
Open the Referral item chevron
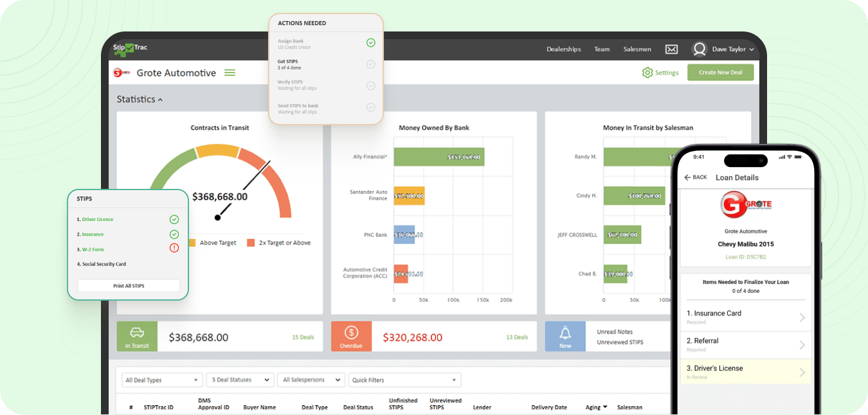[x=802, y=345]
